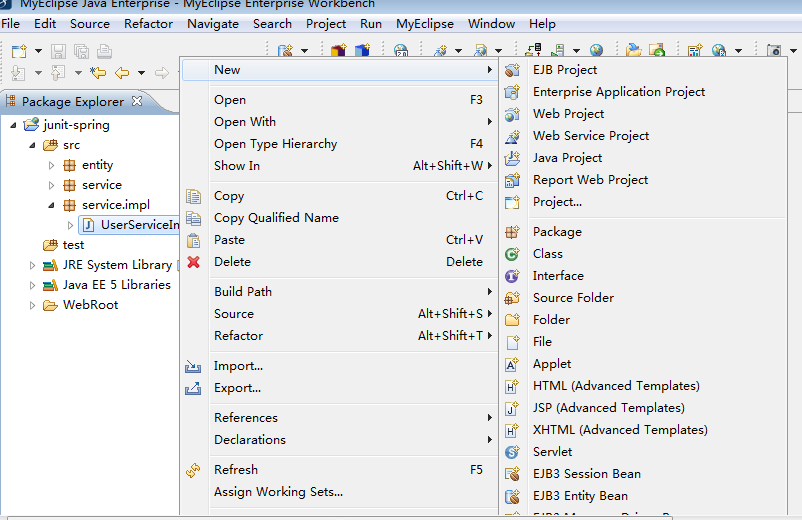The height and width of the screenshot is (520, 802).
Task: Click the JSP (Advanced Templates) icon
Action: coord(512,408)
